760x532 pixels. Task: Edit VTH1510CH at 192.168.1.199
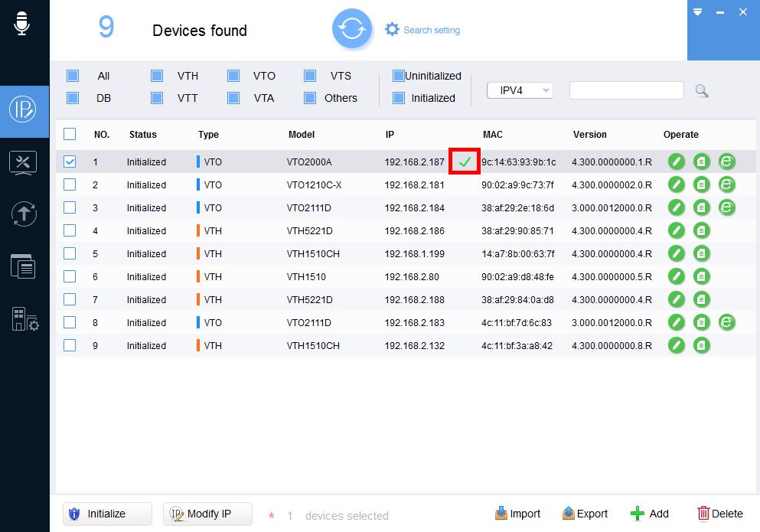(x=677, y=253)
